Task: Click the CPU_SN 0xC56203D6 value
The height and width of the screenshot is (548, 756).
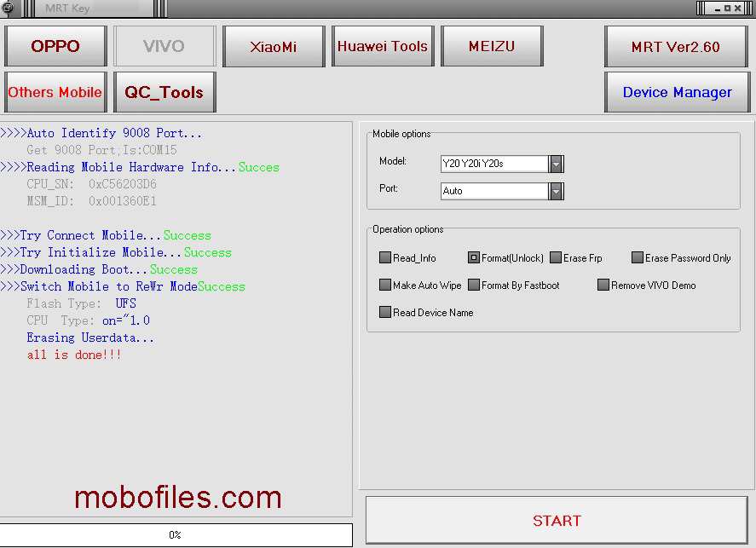Action: (x=123, y=184)
